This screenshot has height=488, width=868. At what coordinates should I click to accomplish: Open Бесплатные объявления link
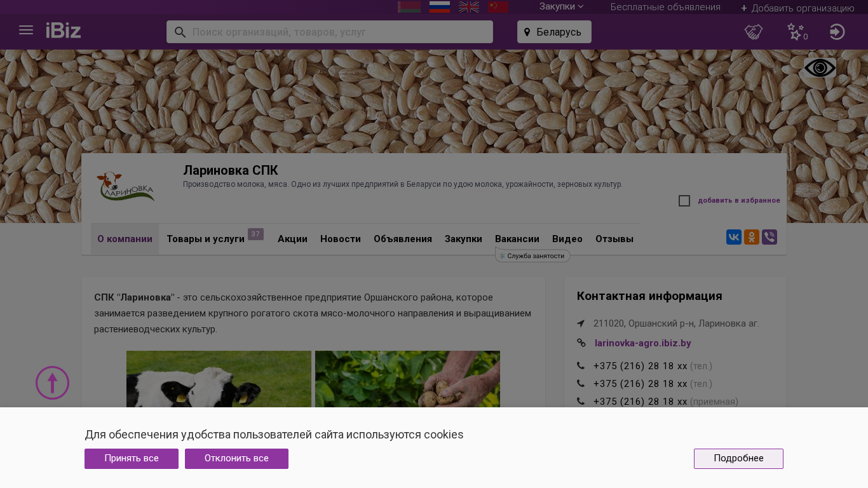tap(665, 7)
